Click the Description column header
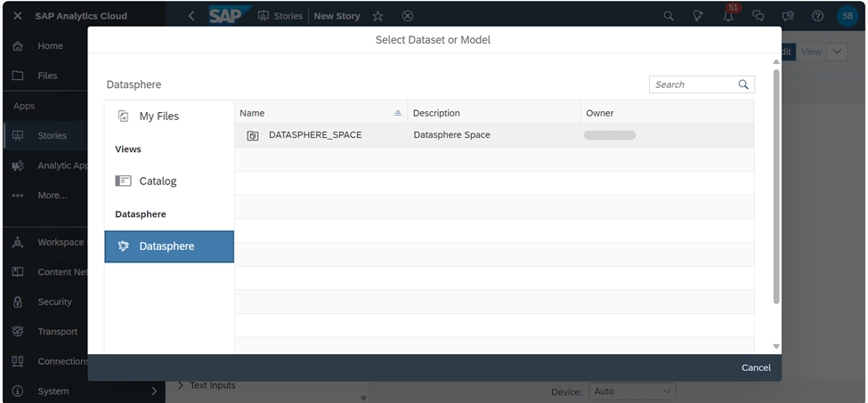The height and width of the screenshot is (403, 868). pyautogui.click(x=494, y=113)
